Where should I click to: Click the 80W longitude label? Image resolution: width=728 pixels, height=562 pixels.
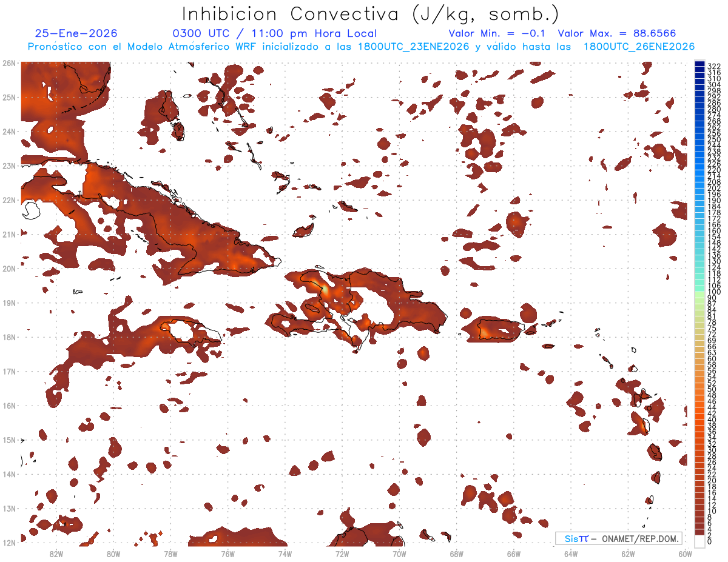pos(113,553)
